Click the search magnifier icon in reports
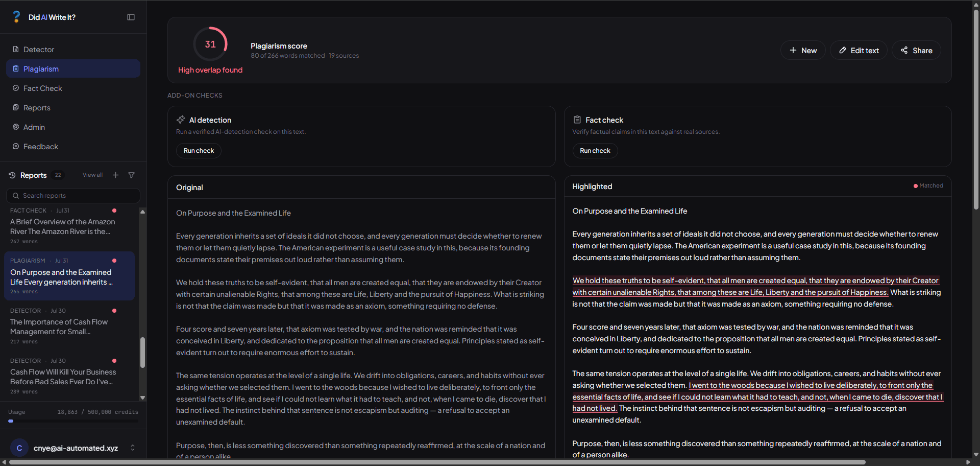The image size is (980, 466). click(x=16, y=196)
